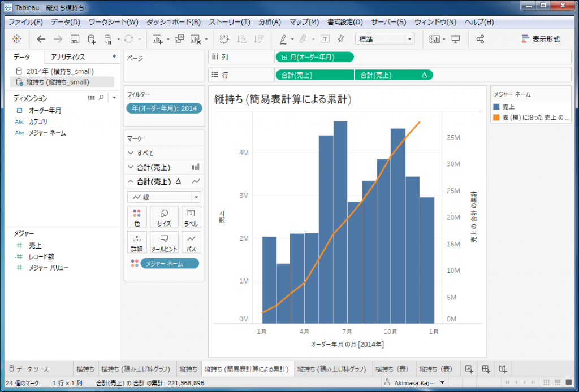Open the ツールヒント editor on the marks card

point(165,242)
